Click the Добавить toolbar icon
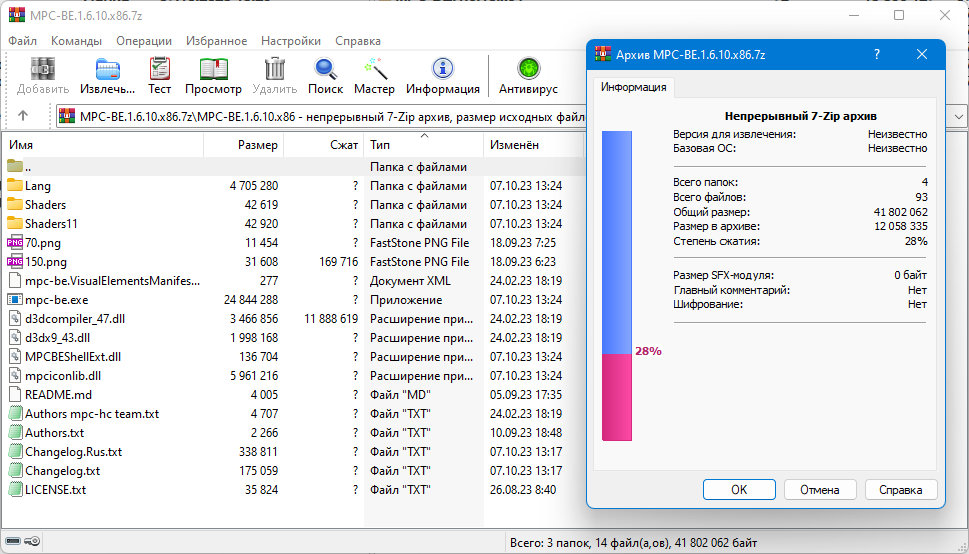Viewport: 969px width, 554px height. [x=43, y=69]
